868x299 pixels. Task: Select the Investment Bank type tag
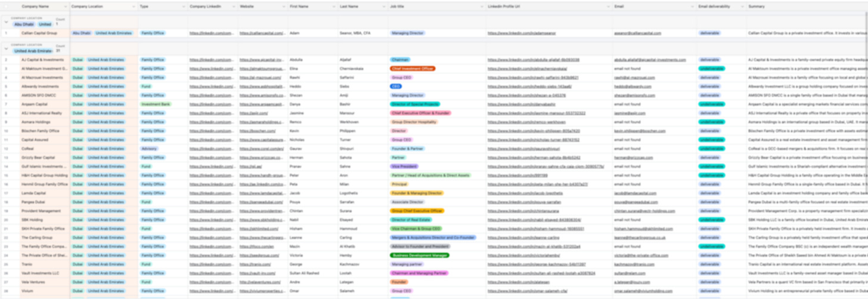(156, 104)
